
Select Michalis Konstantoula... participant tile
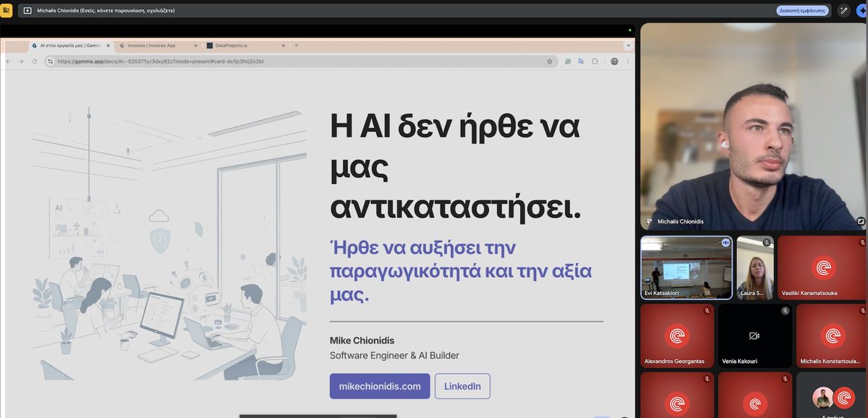832,336
